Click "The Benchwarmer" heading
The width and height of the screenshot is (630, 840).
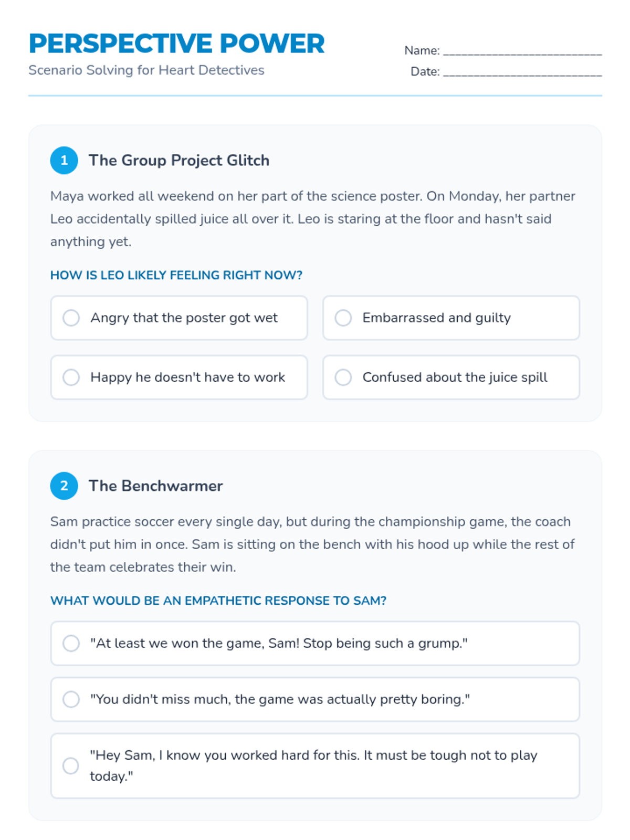click(155, 486)
